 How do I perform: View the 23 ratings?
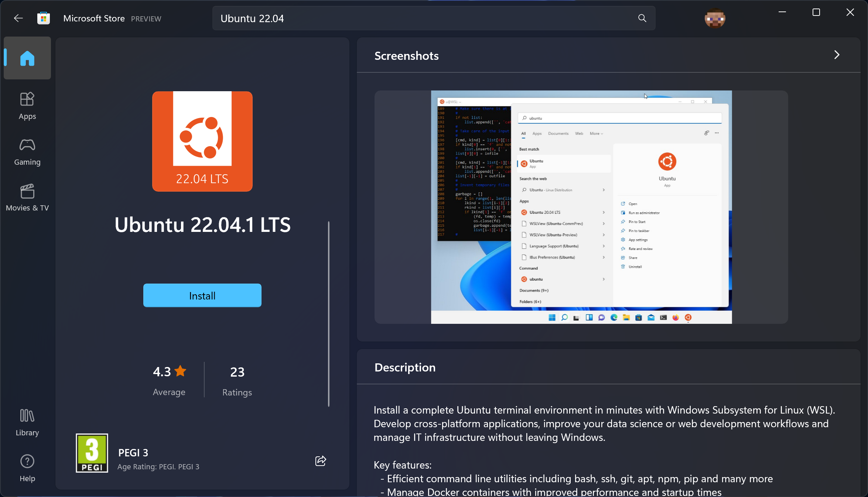pyautogui.click(x=237, y=380)
